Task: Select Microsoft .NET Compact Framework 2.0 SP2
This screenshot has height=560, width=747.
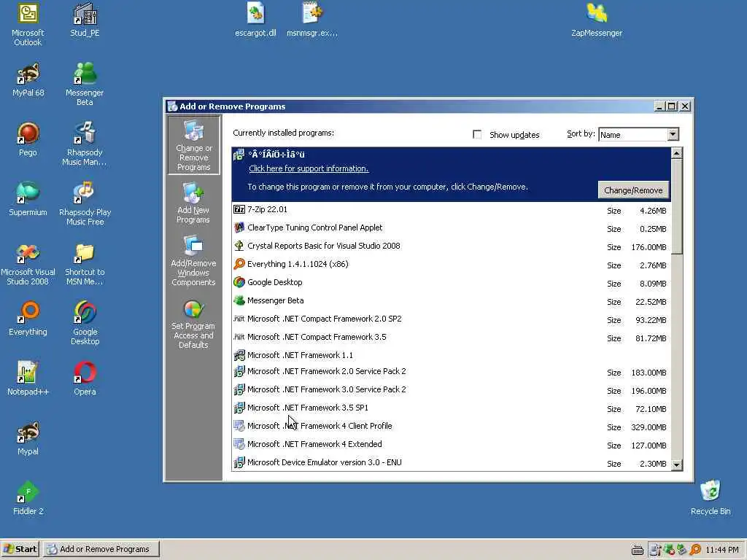Action: pyautogui.click(x=451, y=319)
